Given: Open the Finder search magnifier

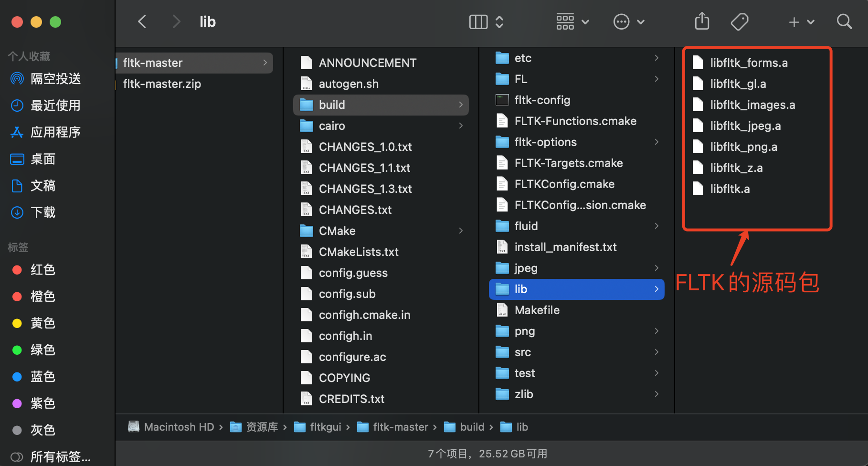Looking at the screenshot, I should pyautogui.click(x=844, y=21).
